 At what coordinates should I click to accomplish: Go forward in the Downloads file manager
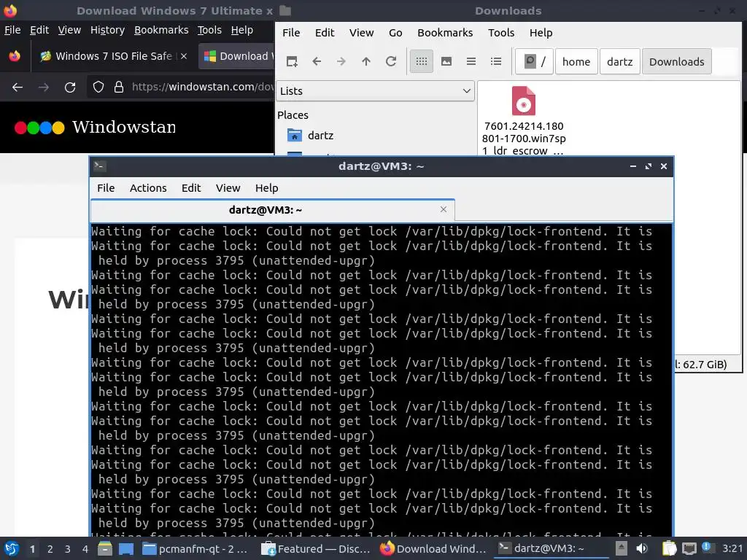(341, 61)
